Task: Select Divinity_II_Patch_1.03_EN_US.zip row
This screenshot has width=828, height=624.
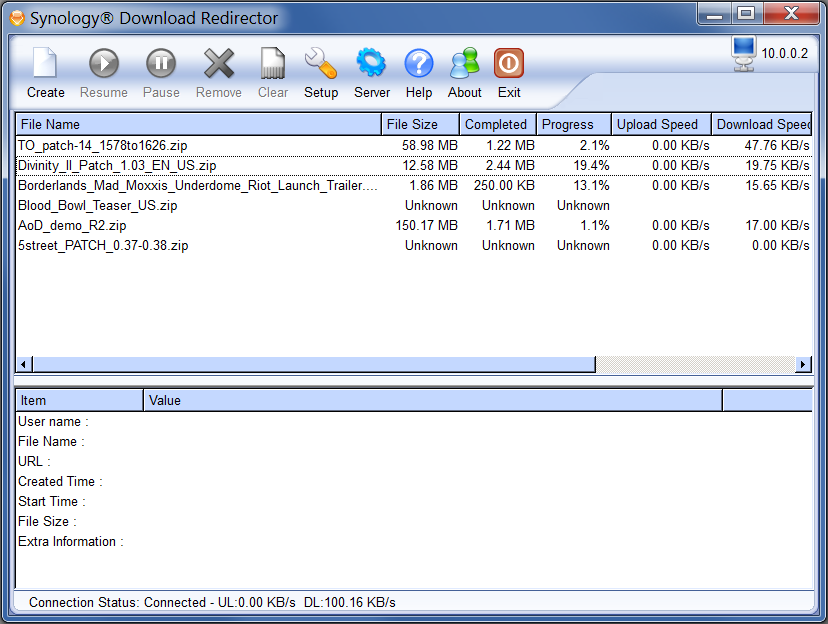Action: (413, 165)
